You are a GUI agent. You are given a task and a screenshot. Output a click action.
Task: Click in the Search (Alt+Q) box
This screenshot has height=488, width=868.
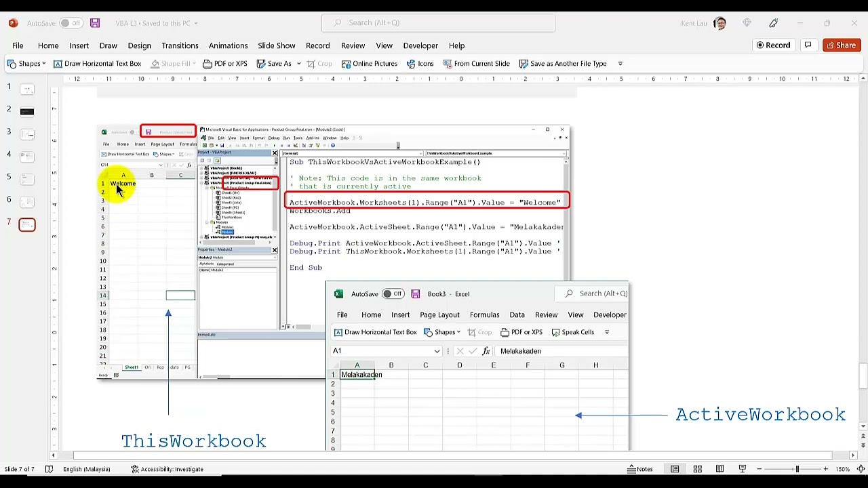tap(438, 23)
